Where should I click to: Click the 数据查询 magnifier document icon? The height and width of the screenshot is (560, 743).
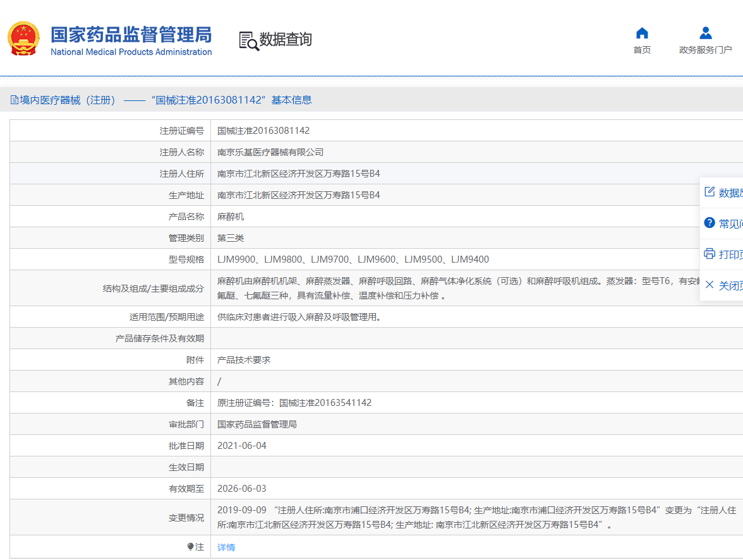[249, 40]
